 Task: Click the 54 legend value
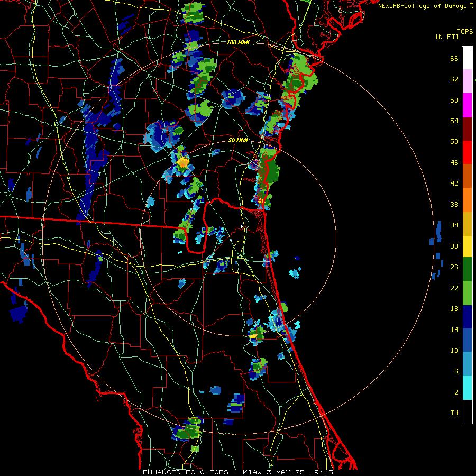pos(454,121)
